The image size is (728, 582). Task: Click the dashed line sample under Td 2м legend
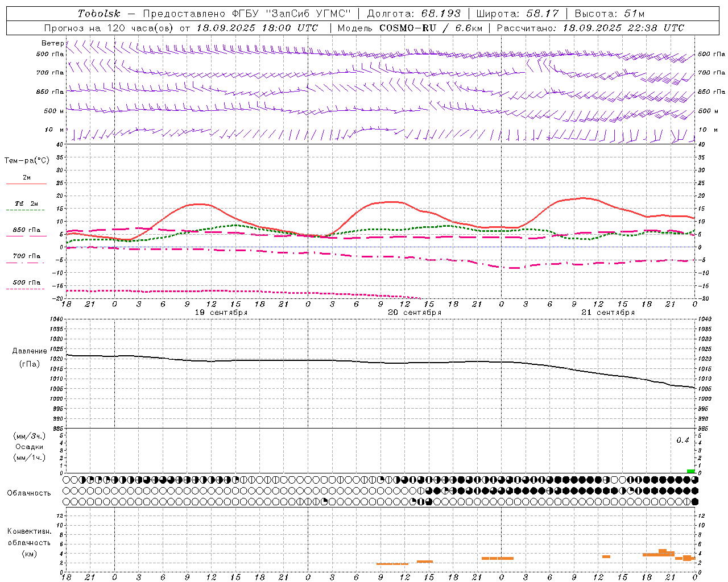25,210
